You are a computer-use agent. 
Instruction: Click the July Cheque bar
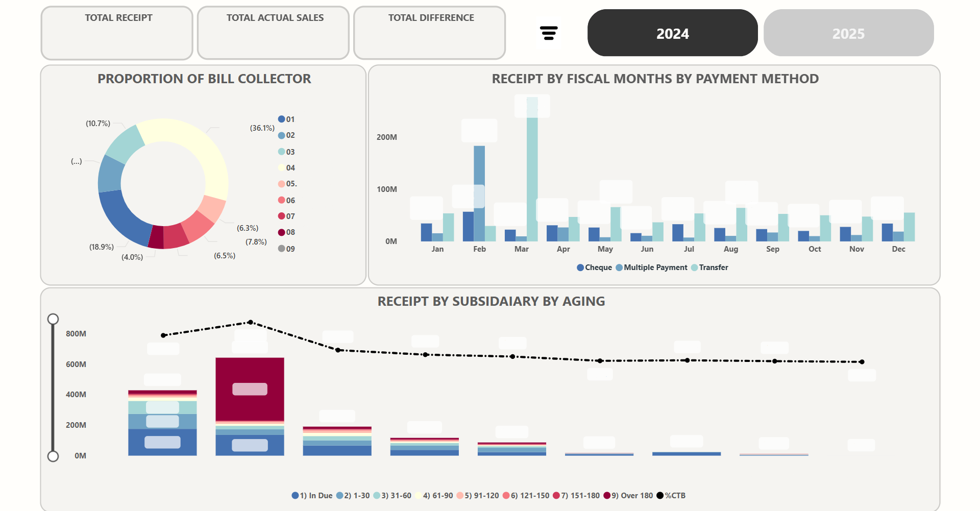point(678,233)
